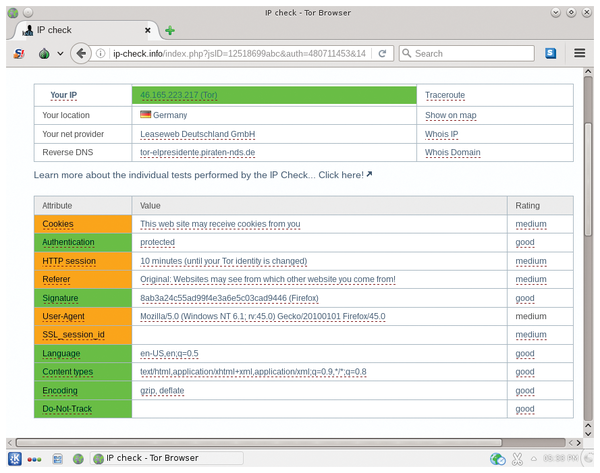Click the blue S toolbar icon
Screen dimensions: 600x473
click(x=551, y=53)
